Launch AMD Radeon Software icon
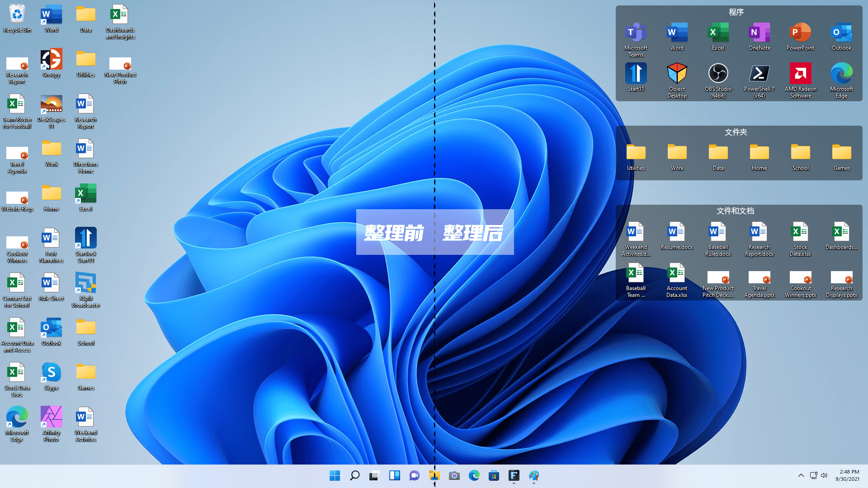This screenshot has height=488, width=868. (x=800, y=73)
